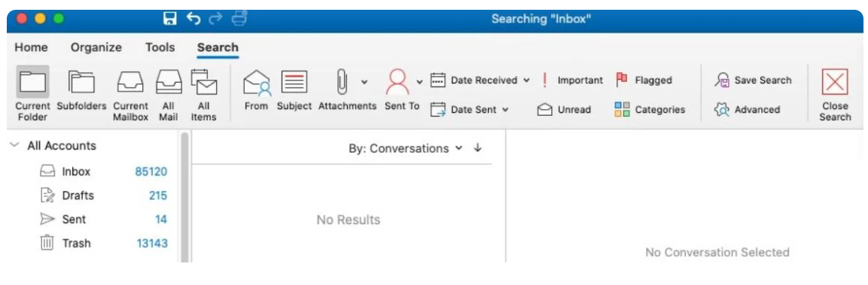Click the Close Search button
Viewport: 868px width, 285px height.
click(x=835, y=95)
